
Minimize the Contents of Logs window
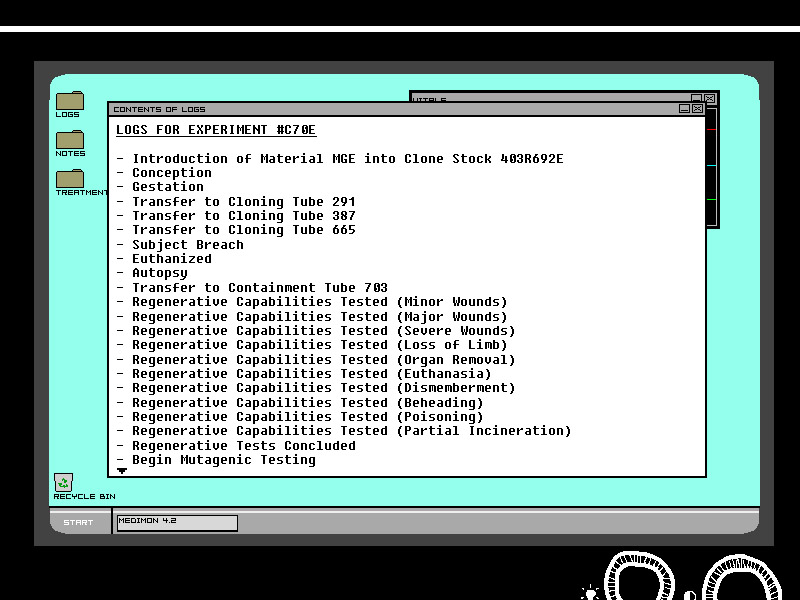tap(685, 108)
